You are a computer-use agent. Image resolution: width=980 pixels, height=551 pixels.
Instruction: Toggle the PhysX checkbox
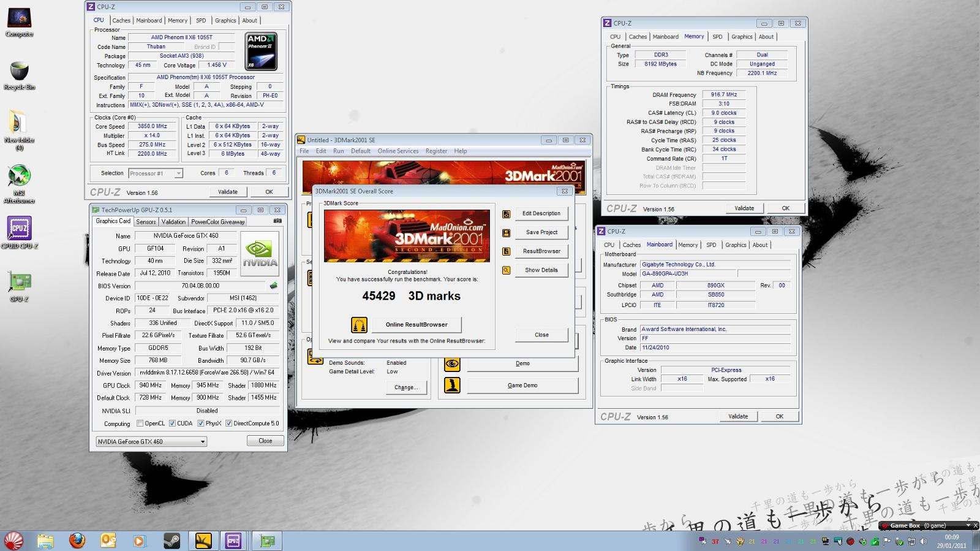coord(200,424)
